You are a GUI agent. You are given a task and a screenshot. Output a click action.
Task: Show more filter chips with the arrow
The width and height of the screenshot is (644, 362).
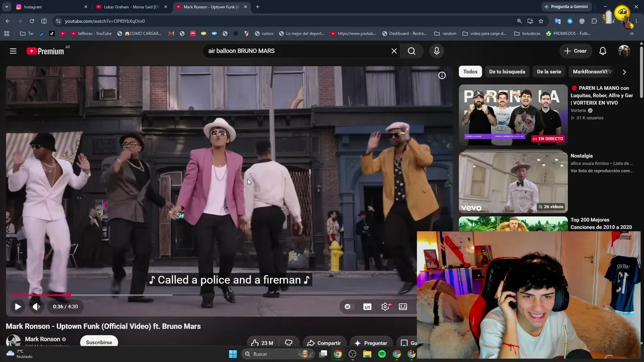624,72
